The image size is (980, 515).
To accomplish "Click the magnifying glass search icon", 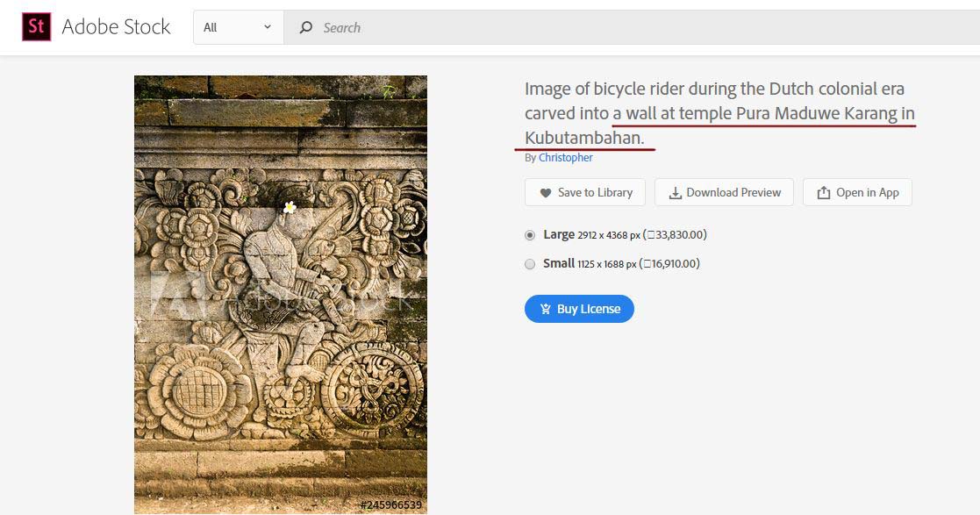I will point(304,27).
